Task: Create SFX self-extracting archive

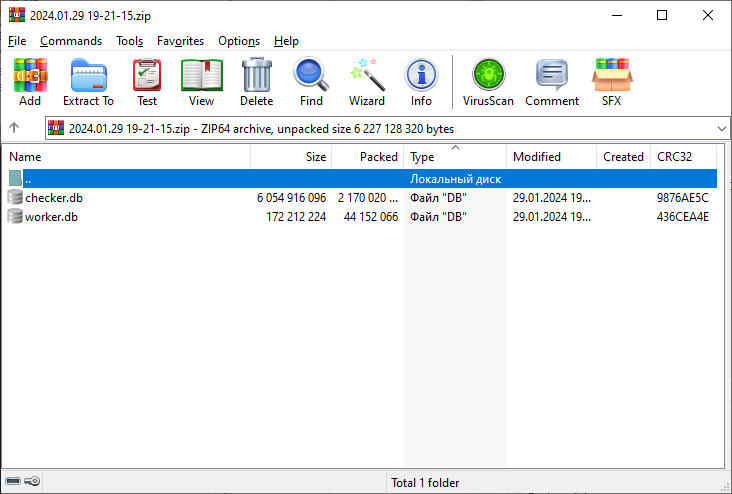Action: (x=612, y=75)
